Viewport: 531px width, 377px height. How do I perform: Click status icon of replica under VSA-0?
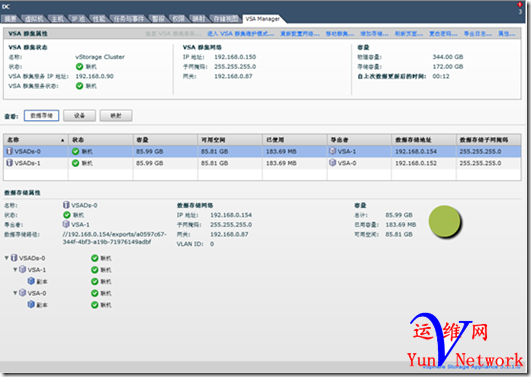[94, 305]
